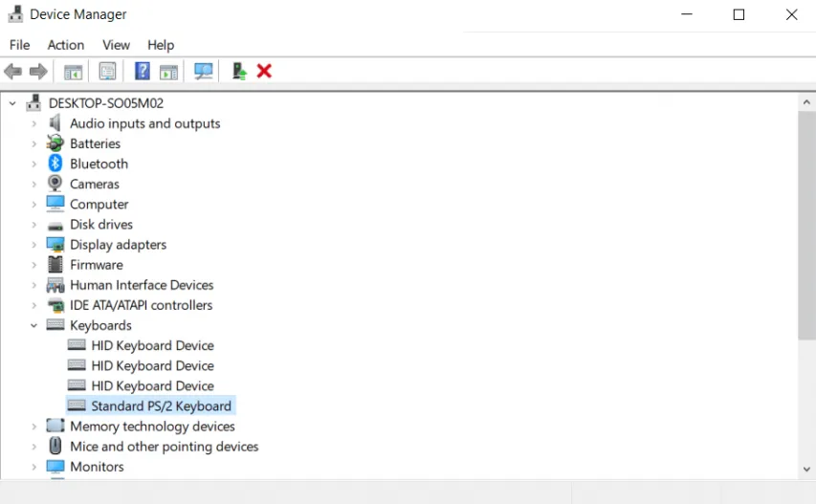Expand Audio inputs and outputs chevron
Image resolution: width=816 pixels, height=504 pixels.
33,123
